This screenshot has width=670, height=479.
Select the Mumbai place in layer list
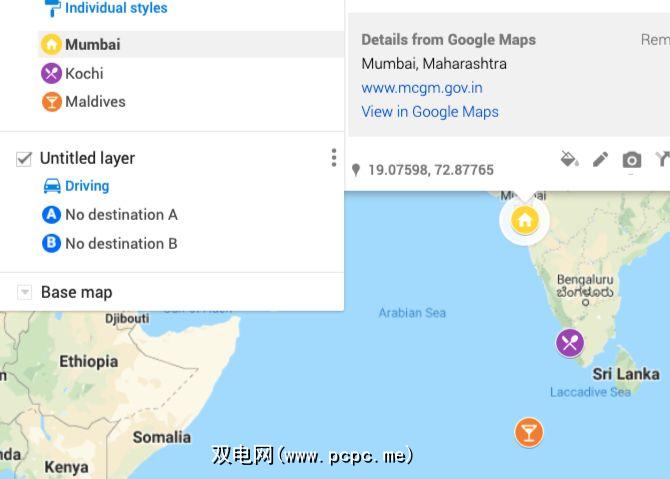[191, 44]
